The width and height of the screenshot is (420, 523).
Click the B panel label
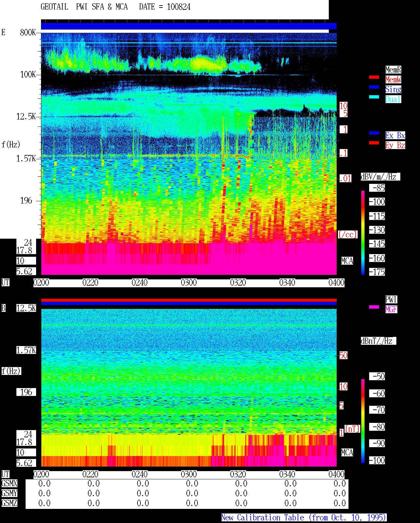[x=3, y=308]
